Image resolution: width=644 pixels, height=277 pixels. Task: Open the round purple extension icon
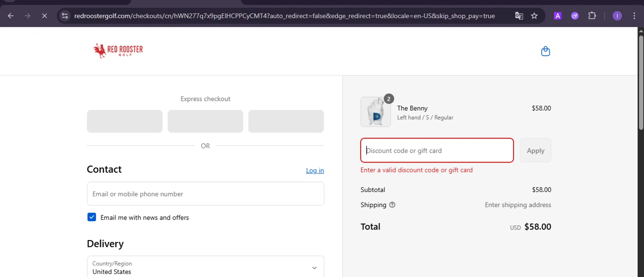pyautogui.click(x=575, y=16)
